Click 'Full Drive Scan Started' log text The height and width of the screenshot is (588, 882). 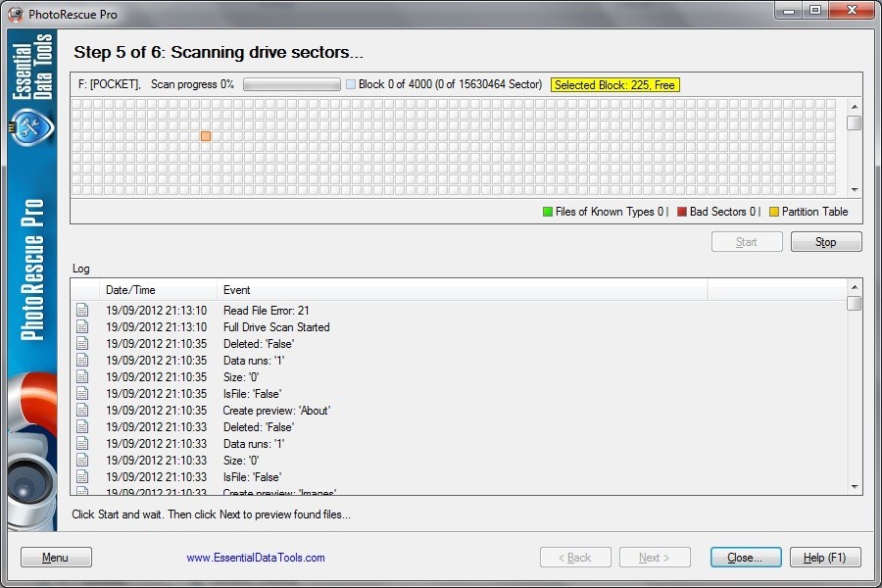[276, 327]
